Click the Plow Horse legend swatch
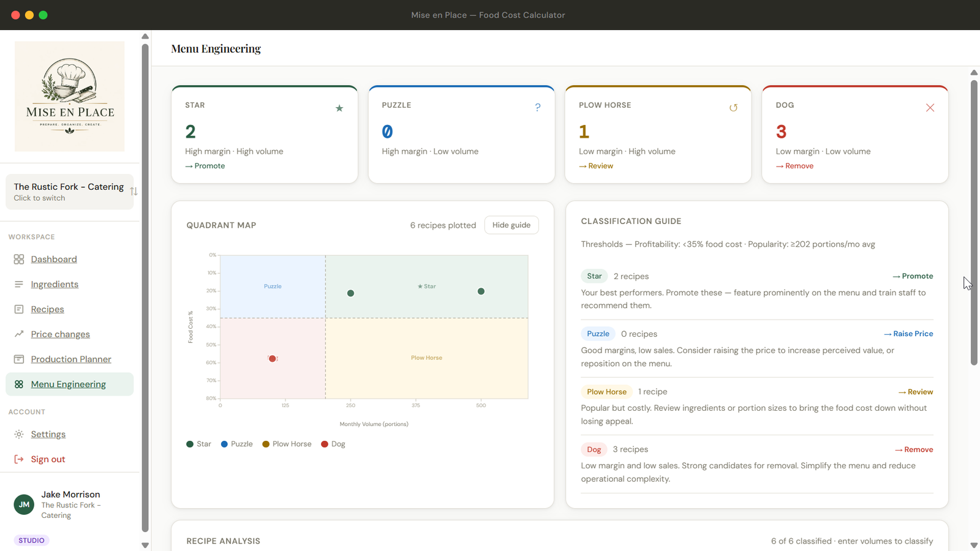 pos(266,444)
